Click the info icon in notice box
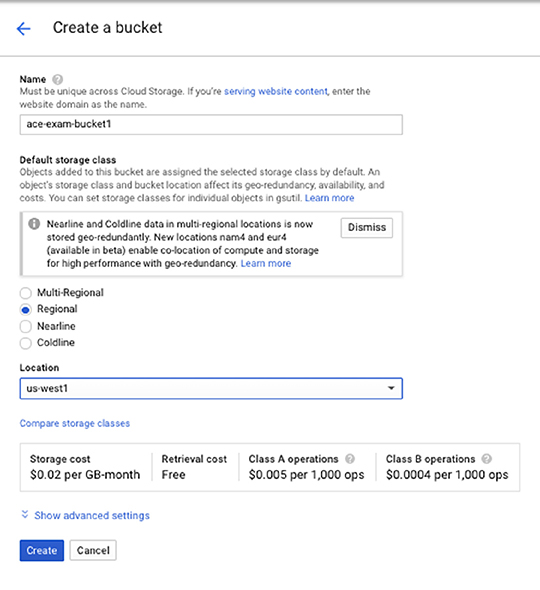The height and width of the screenshot is (590, 540). pos(34,224)
